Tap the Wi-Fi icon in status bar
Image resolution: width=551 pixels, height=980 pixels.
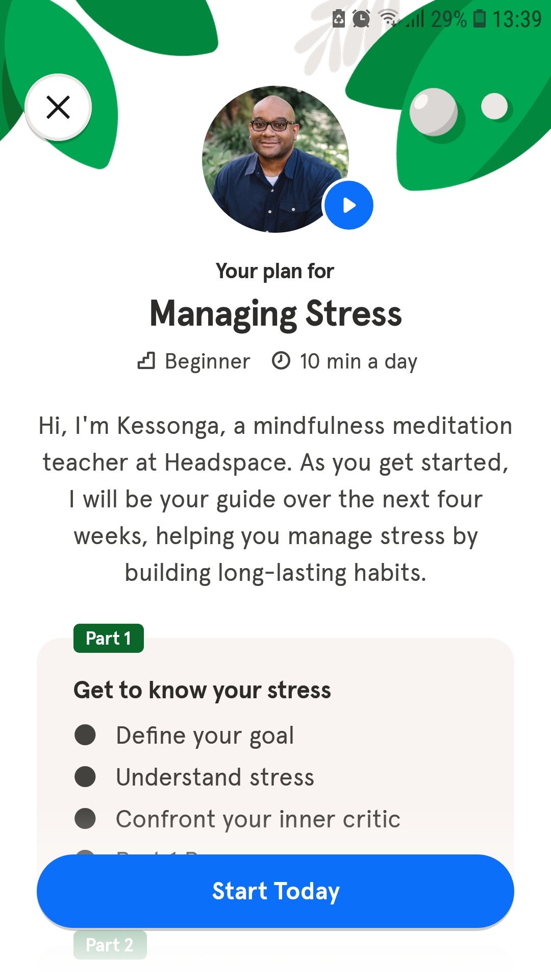pos(388,17)
